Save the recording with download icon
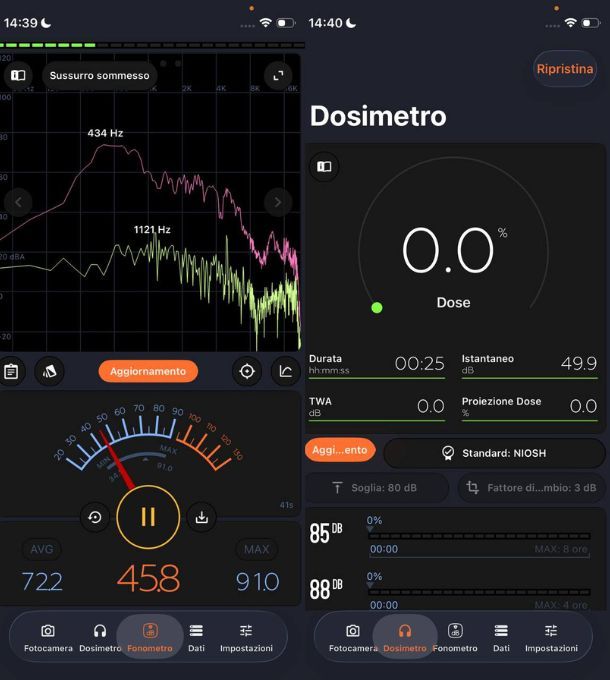Viewport: 610px width, 680px height. point(202,517)
